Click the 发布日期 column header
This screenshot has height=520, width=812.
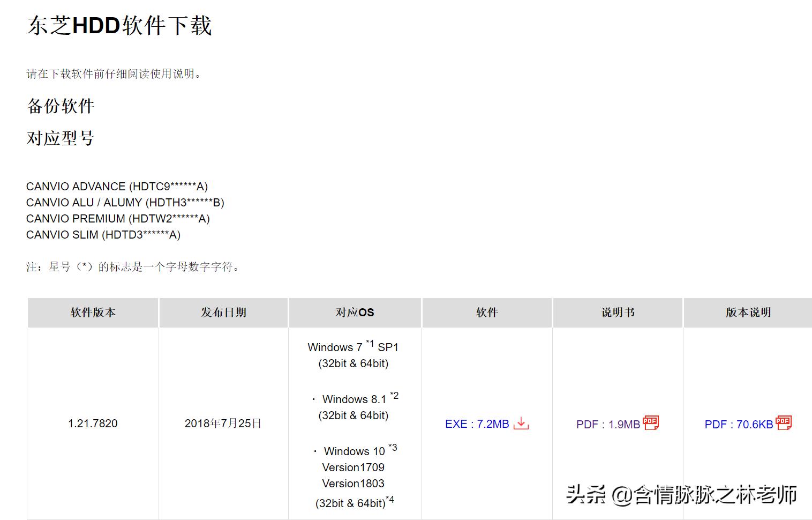pyautogui.click(x=223, y=313)
